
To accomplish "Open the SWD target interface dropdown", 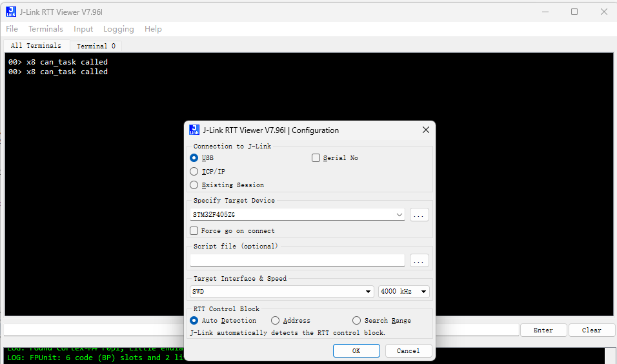I will [x=282, y=292].
